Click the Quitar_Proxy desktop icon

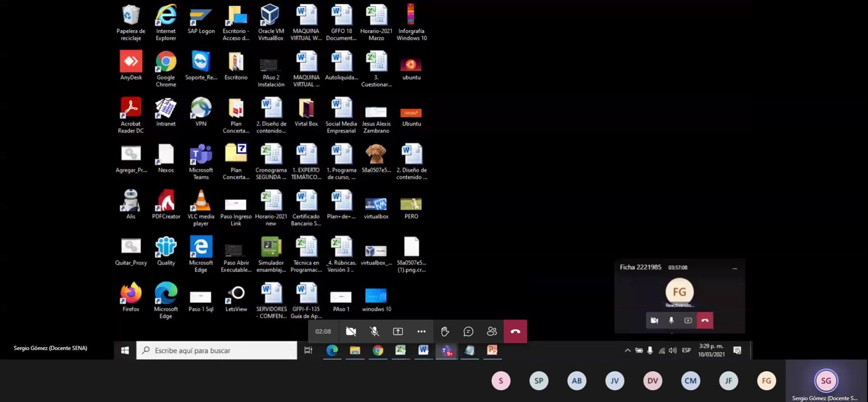131,251
